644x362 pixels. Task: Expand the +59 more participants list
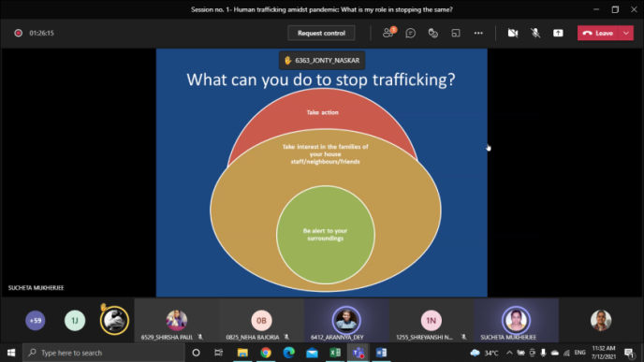point(36,320)
